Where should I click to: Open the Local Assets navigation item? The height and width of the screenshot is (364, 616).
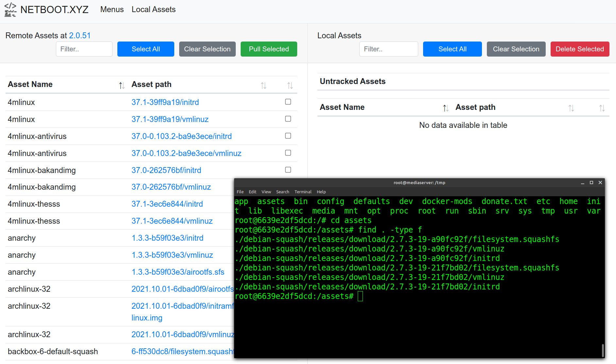[x=153, y=9]
